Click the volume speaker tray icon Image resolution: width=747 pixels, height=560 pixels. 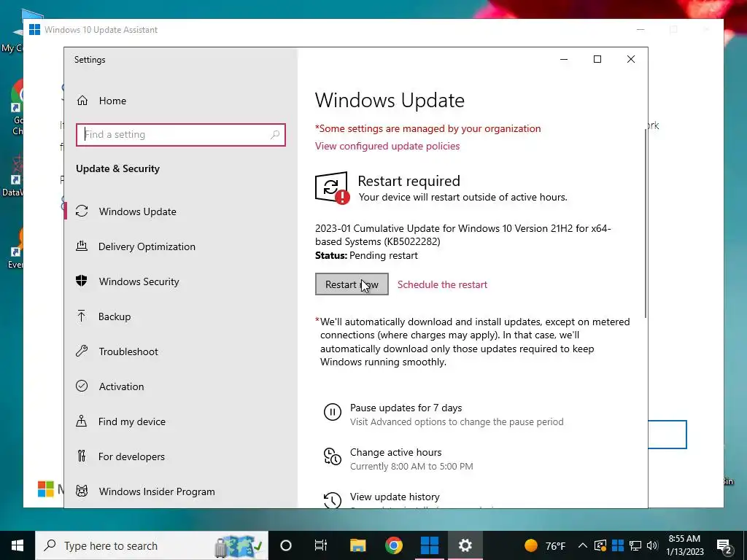tap(653, 545)
